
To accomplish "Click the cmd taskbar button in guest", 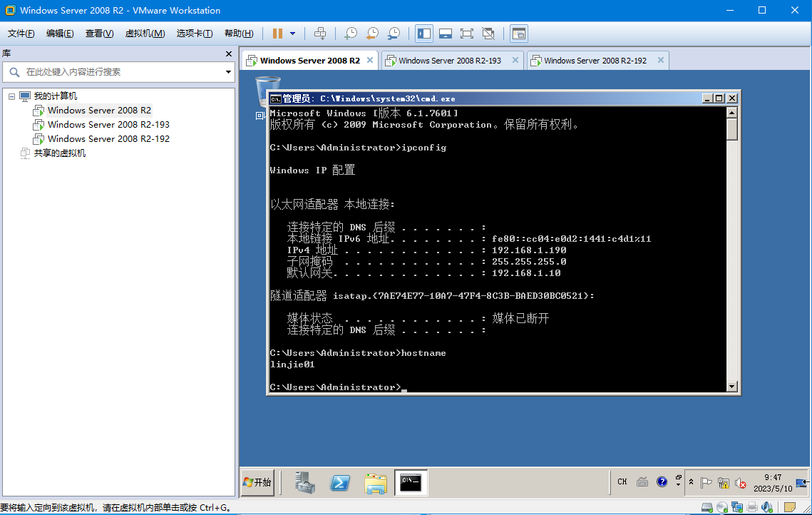I will point(411,483).
